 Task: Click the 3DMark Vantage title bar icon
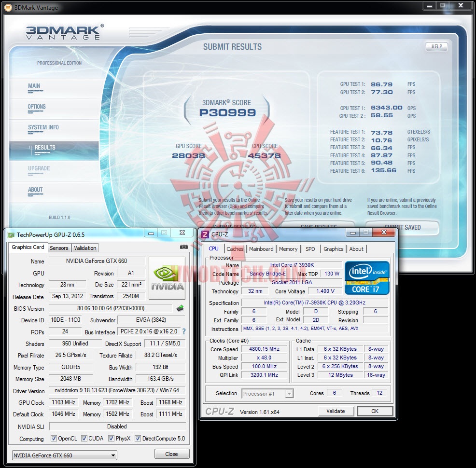[8, 7]
